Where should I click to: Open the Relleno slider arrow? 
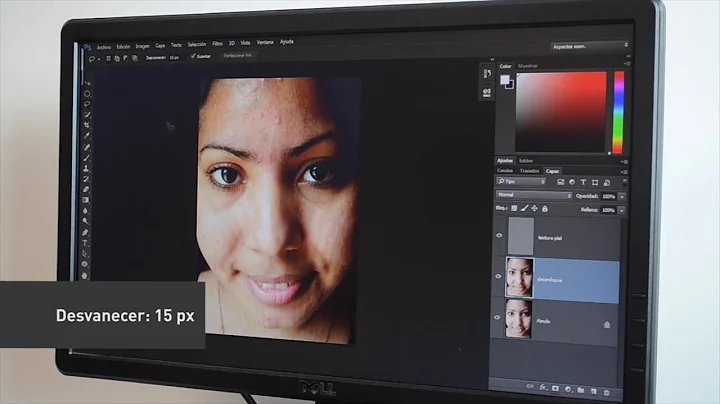coord(622,210)
